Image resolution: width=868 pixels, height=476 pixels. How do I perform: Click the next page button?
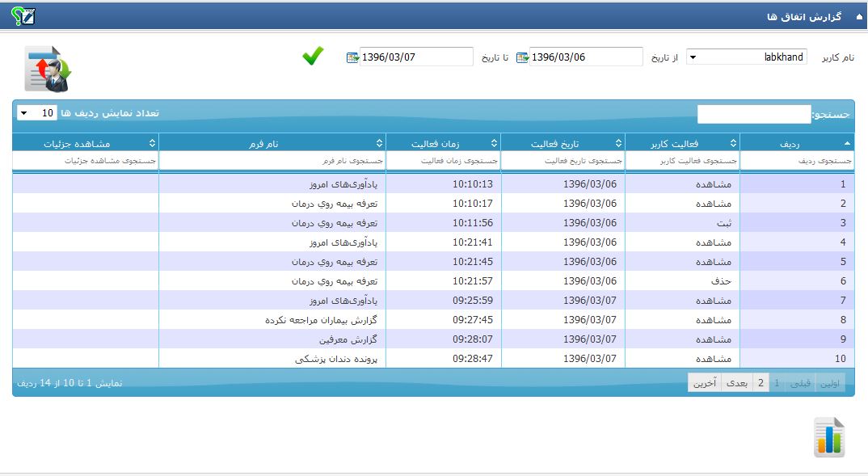tap(736, 383)
